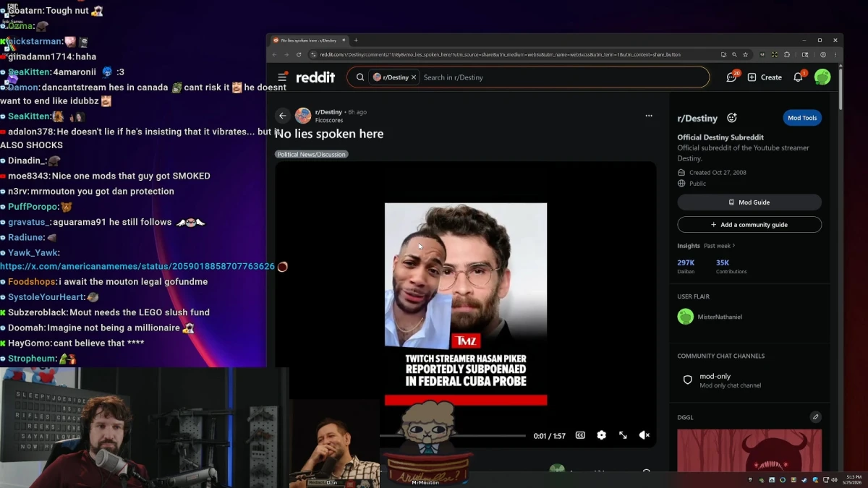868x488 pixels.
Task: Open the browser extensions puzzle icon
Action: [x=787, y=54]
